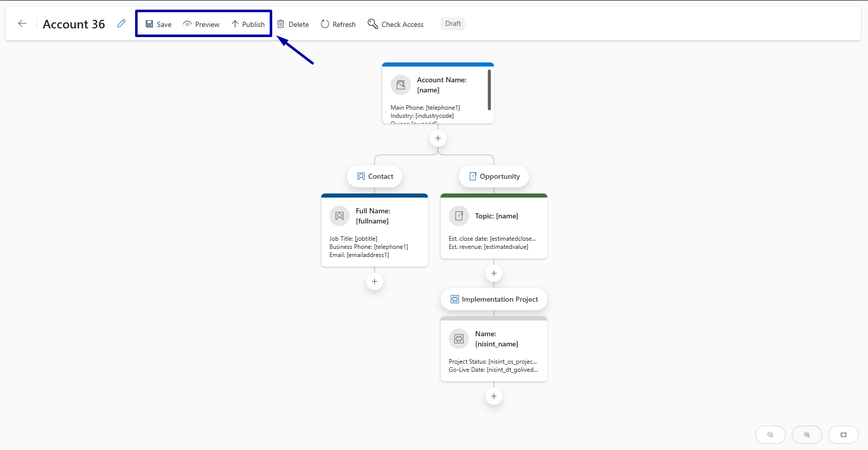Viewport: 868px width, 450px height.
Task: Add node below Implementation Project card
Action: coord(494,396)
